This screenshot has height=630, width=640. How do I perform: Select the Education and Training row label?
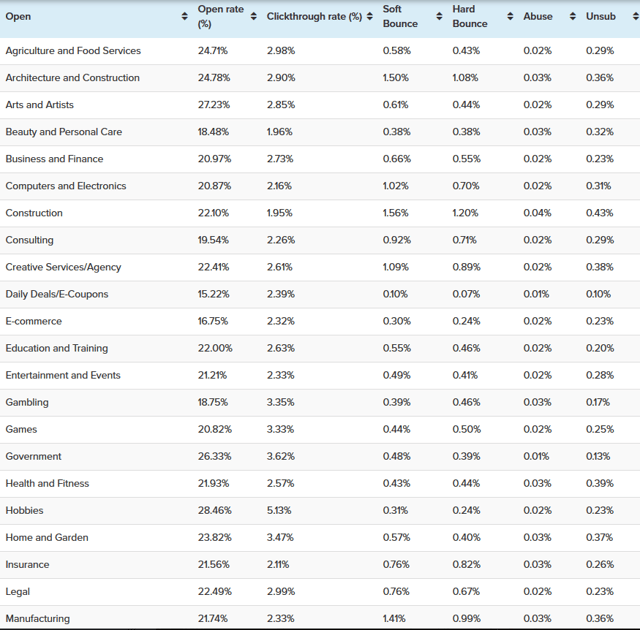(56, 348)
